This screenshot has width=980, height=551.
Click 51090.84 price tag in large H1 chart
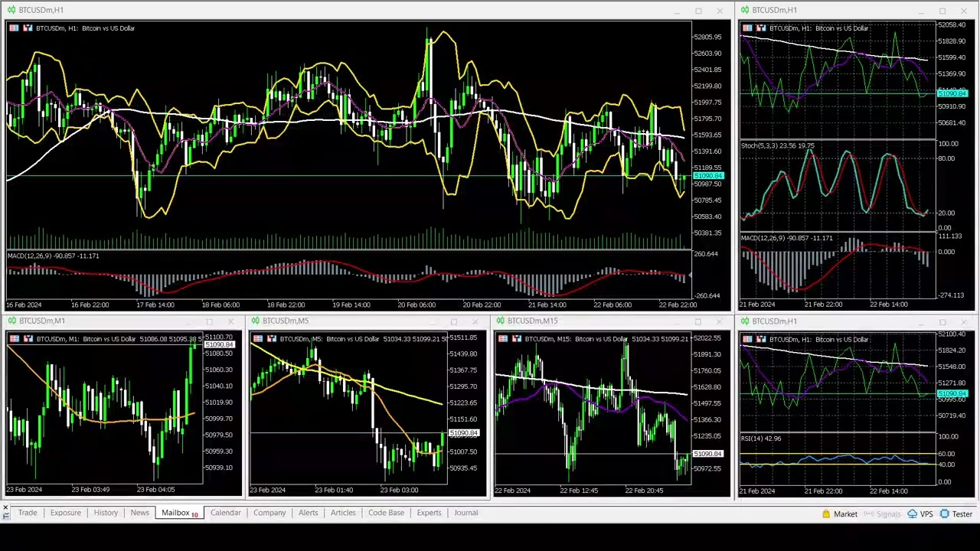tap(708, 176)
